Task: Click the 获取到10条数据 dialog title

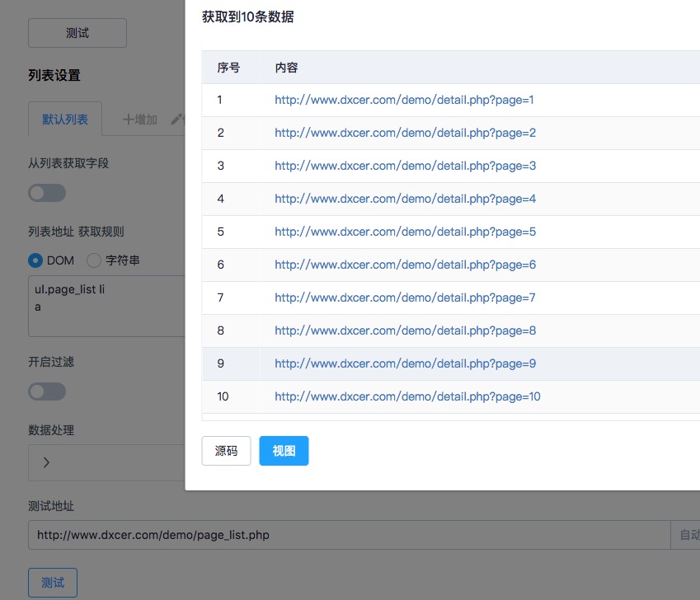Action: click(x=248, y=17)
